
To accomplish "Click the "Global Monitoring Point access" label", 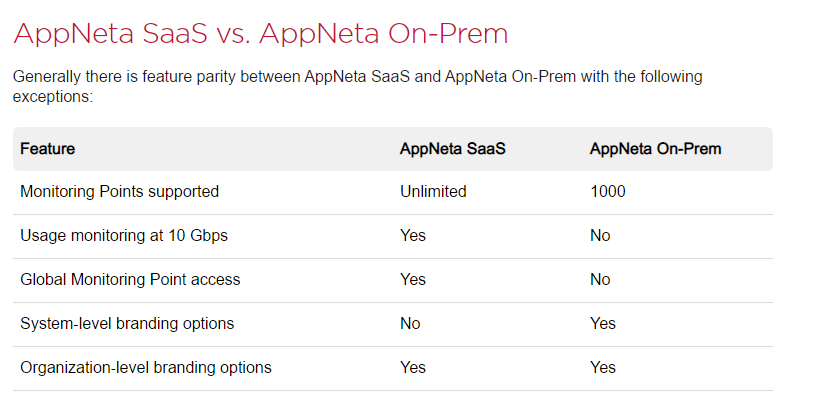I will [130, 279].
